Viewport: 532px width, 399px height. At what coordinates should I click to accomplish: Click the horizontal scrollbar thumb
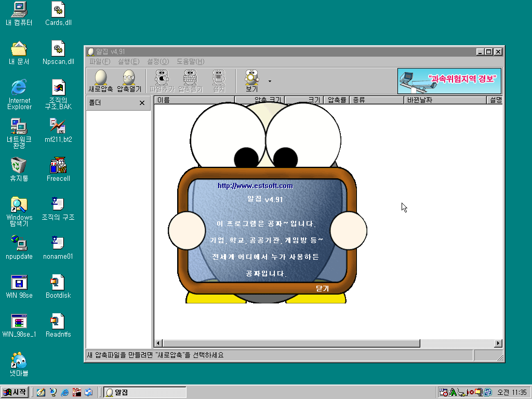click(x=291, y=343)
